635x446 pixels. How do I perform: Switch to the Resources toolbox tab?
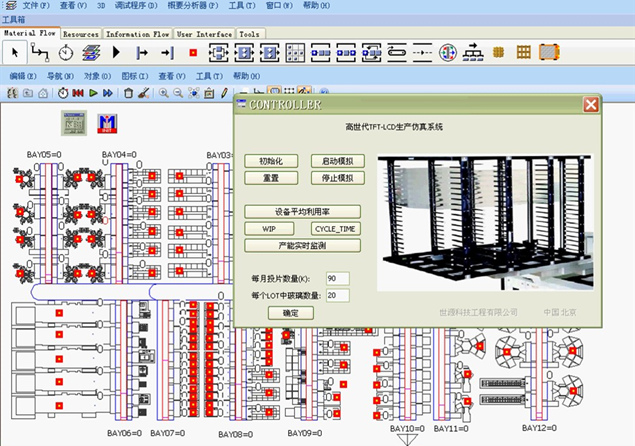click(x=80, y=33)
